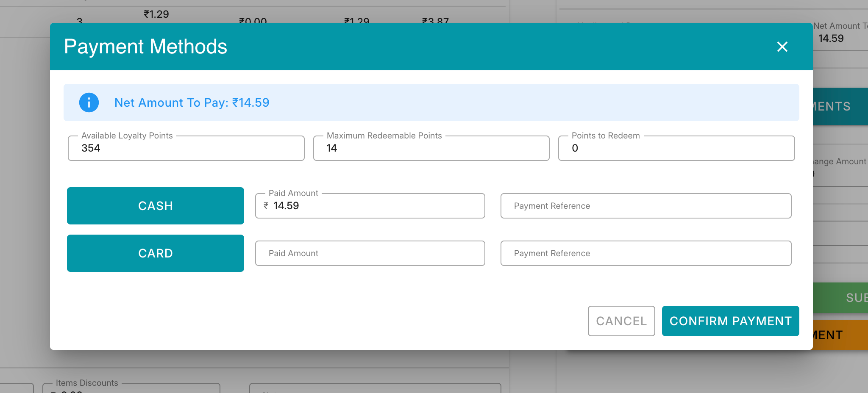Edit the cash Paid Amount field showing 14.59
Screen dimensions: 868x393
click(x=370, y=206)
